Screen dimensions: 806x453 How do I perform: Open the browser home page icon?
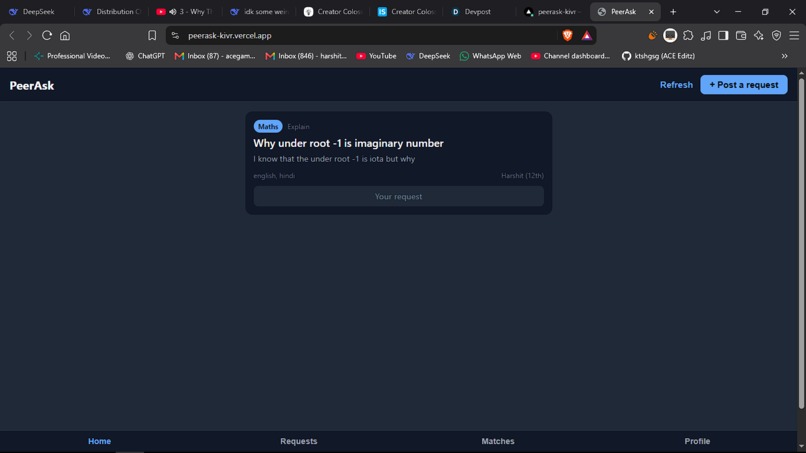pyautogui.click(x=65, y=35)
